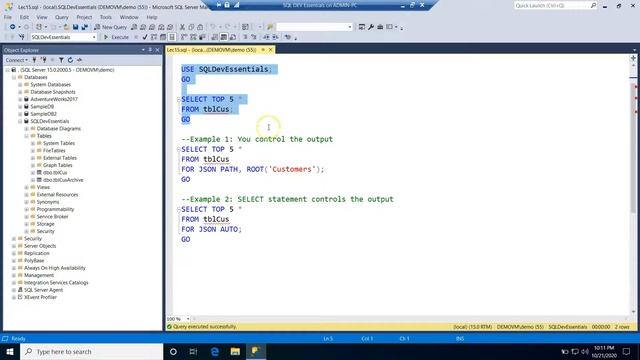This screenshot has width=640, height=360.
Task: Toggle Include Live Query Statistics
Action: point(193,37)
